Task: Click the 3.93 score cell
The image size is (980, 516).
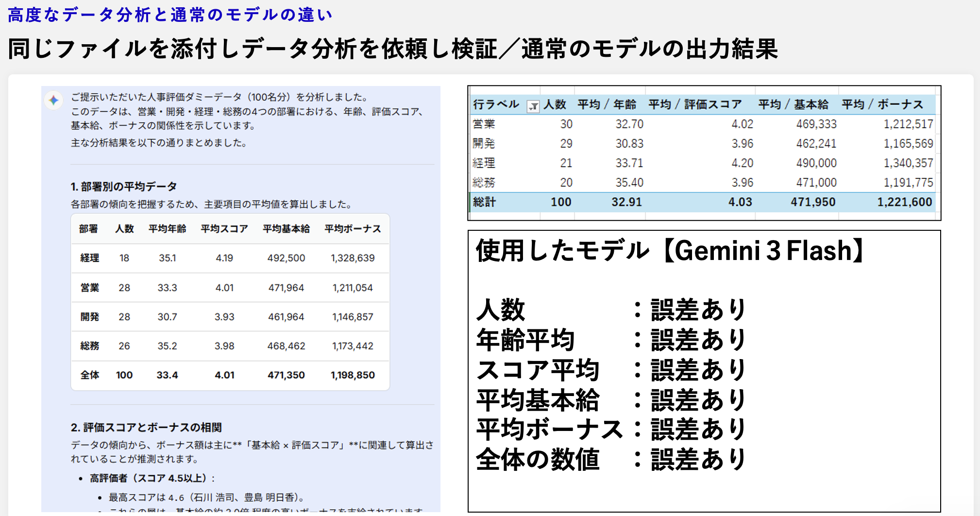Action: [224, 317]
